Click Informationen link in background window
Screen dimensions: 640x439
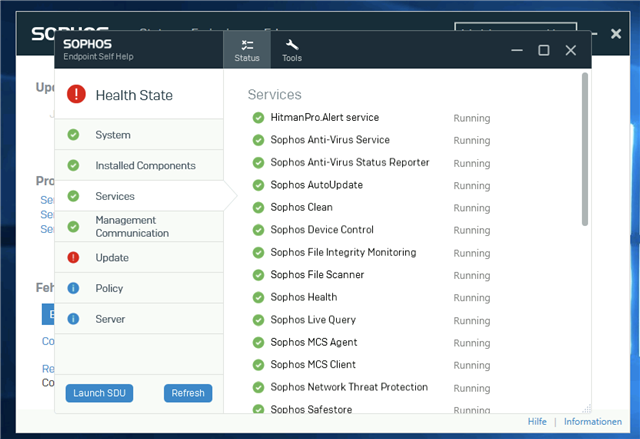pyautogui.click(x=593, y=421)
